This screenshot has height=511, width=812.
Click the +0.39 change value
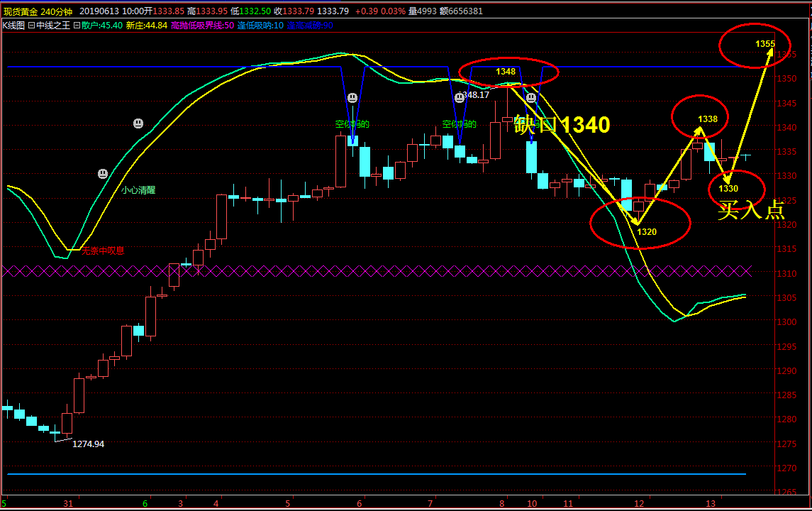click(366, 11)
